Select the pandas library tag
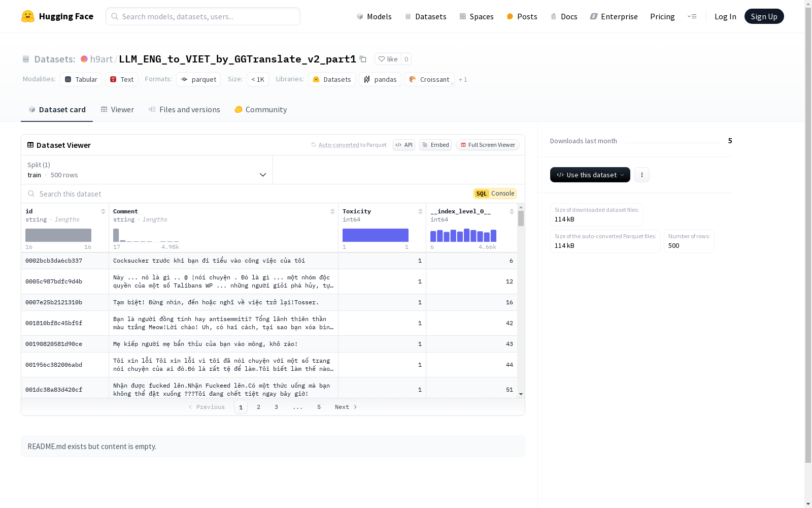Image resolution: width=812 pixels, height=508 pixels. (380, 79)
